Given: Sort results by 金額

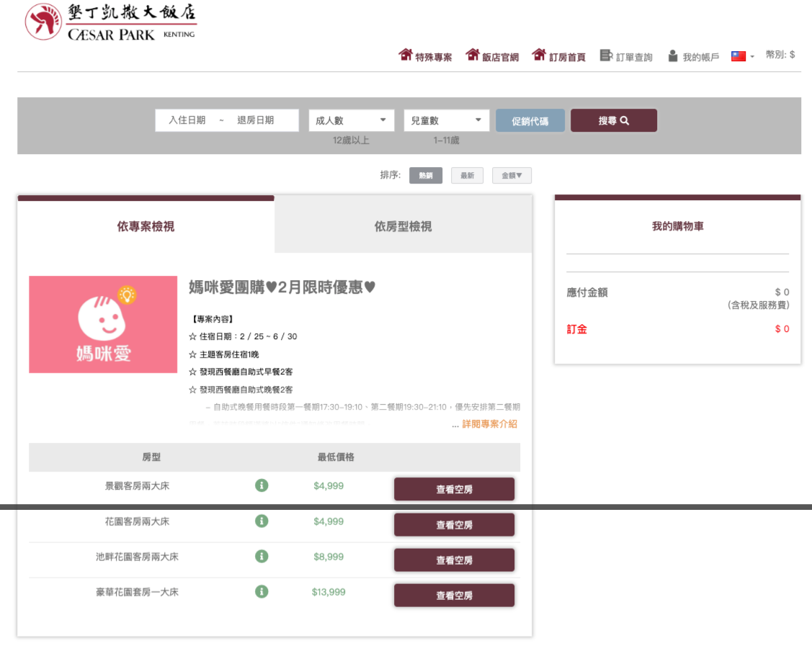Looking at the screenshot, I should pos(512,175).
